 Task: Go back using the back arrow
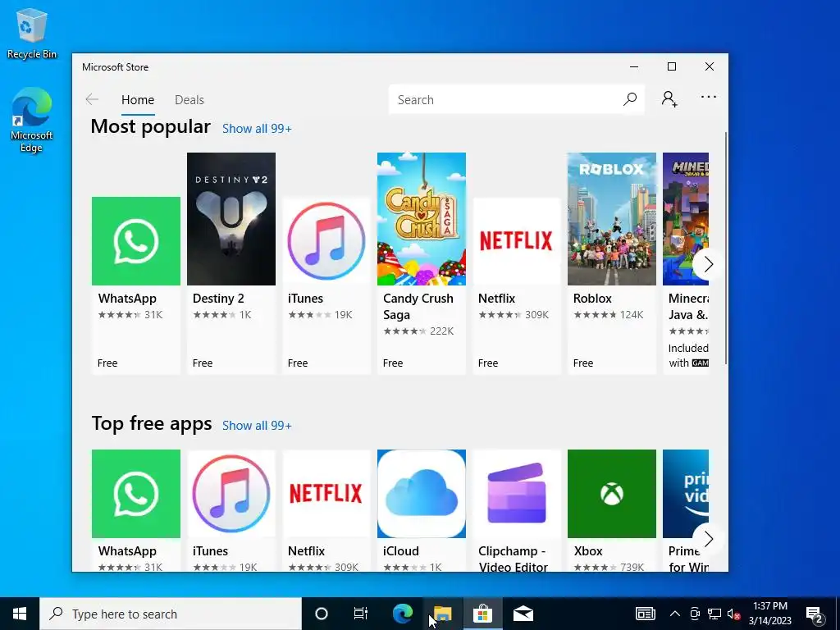[x=92, y=99]
